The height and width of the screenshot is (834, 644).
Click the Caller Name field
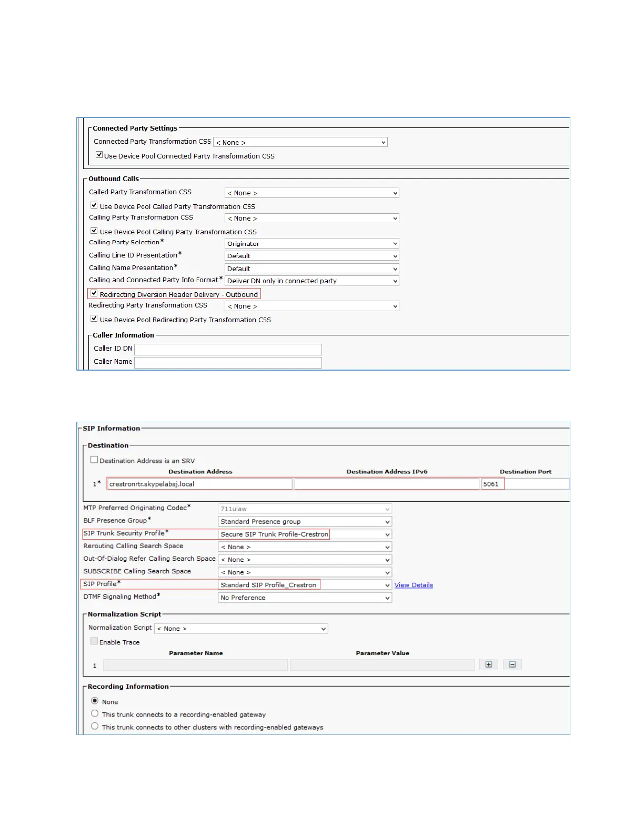pos(228,362)
